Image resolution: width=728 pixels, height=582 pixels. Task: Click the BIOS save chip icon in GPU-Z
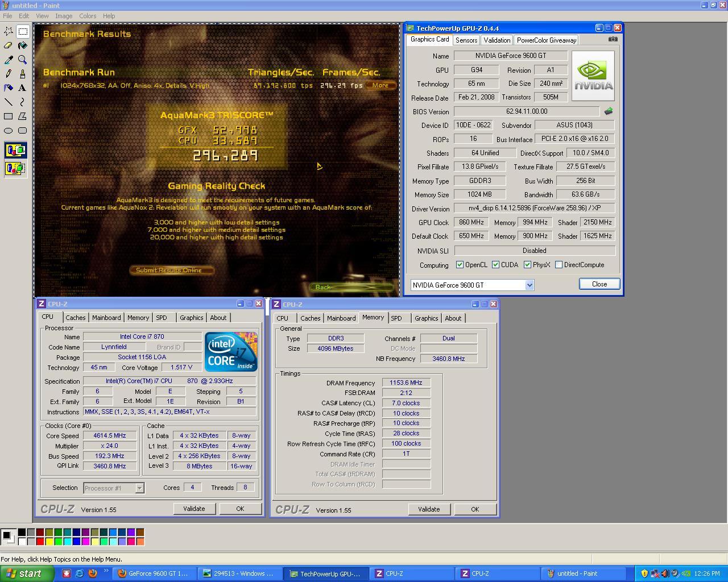(x=609, y=111)
